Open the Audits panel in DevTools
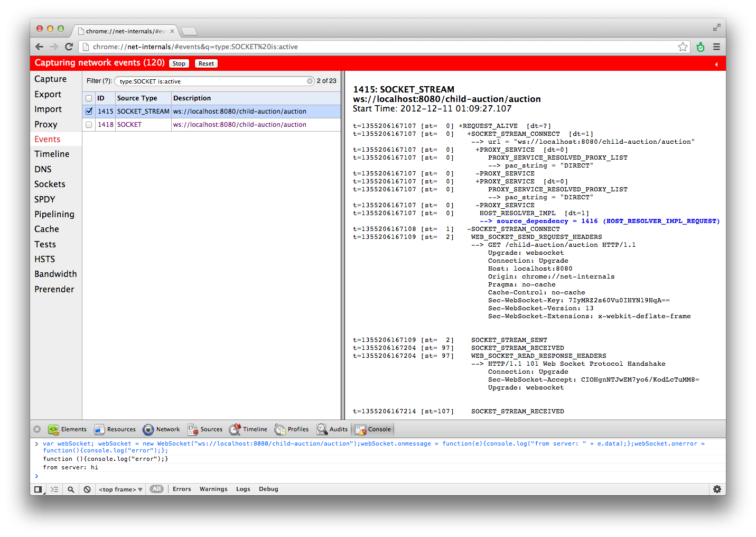The image size is (756, 537). (x=332, y=429)
